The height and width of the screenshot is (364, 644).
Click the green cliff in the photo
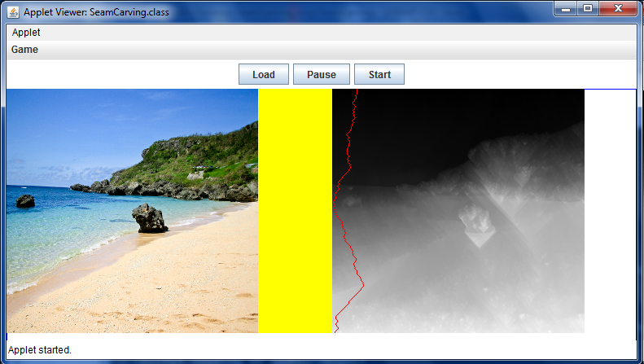tap(195, 159)
